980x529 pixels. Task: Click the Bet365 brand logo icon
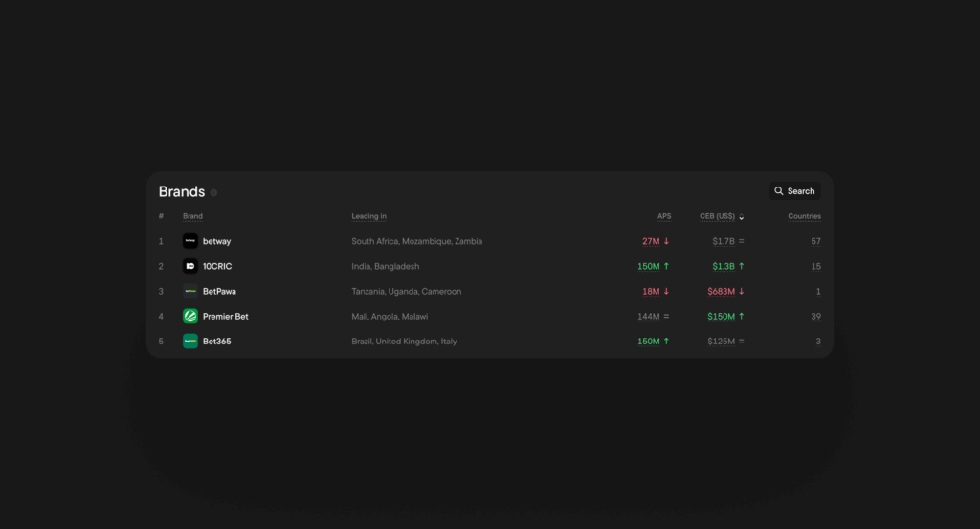point(189,341)
